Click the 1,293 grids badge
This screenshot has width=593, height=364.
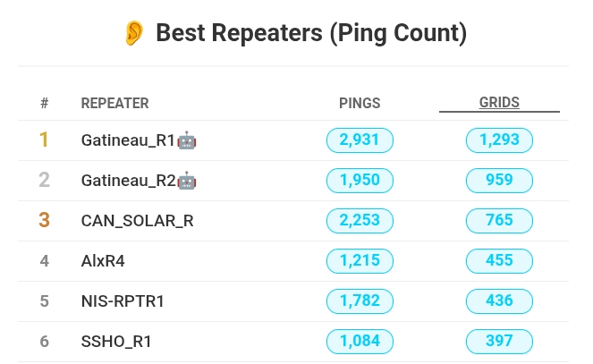coord(499,140)
